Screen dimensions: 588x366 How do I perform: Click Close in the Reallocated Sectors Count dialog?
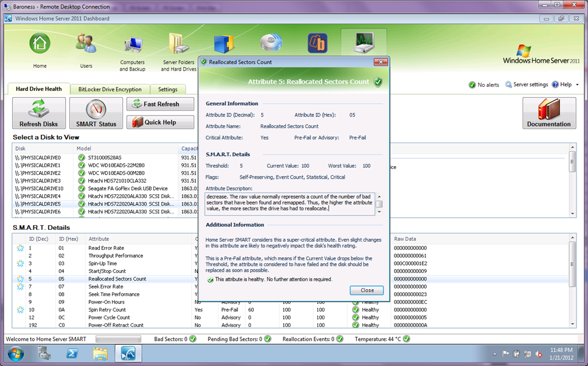point(367,290)
